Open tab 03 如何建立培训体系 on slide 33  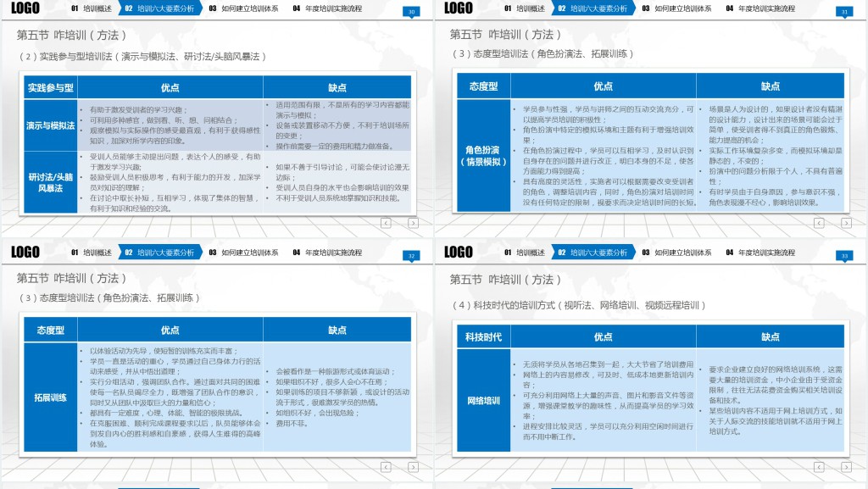pos(676,253)
